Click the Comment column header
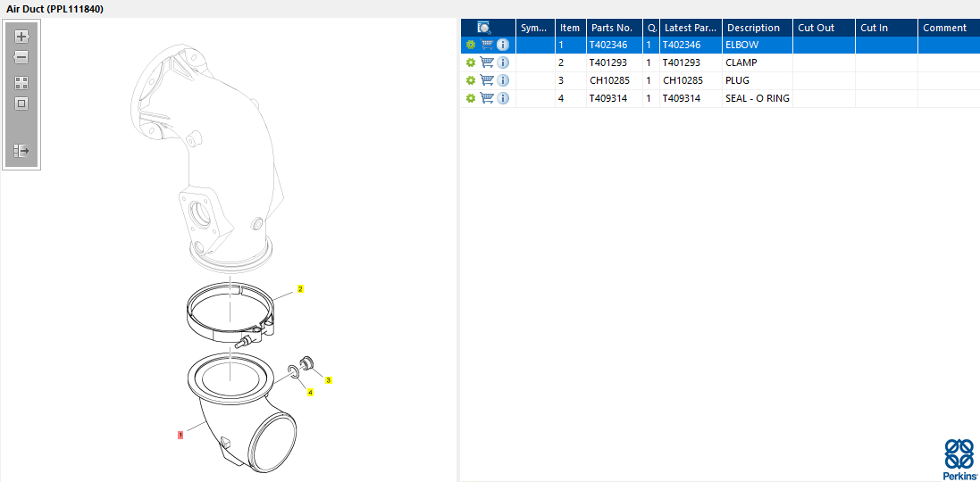The height and width of the screenshot is (482, 980). 949,28
